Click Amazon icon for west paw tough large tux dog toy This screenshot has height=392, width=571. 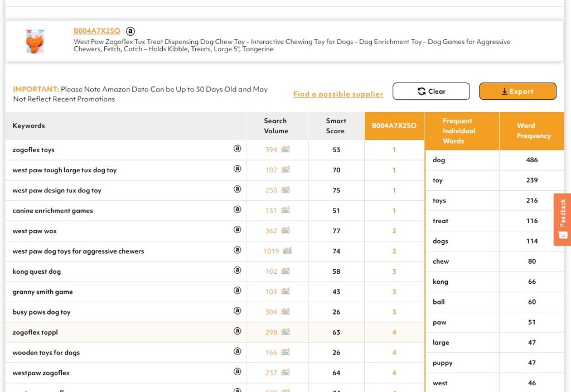coord(237,168)
